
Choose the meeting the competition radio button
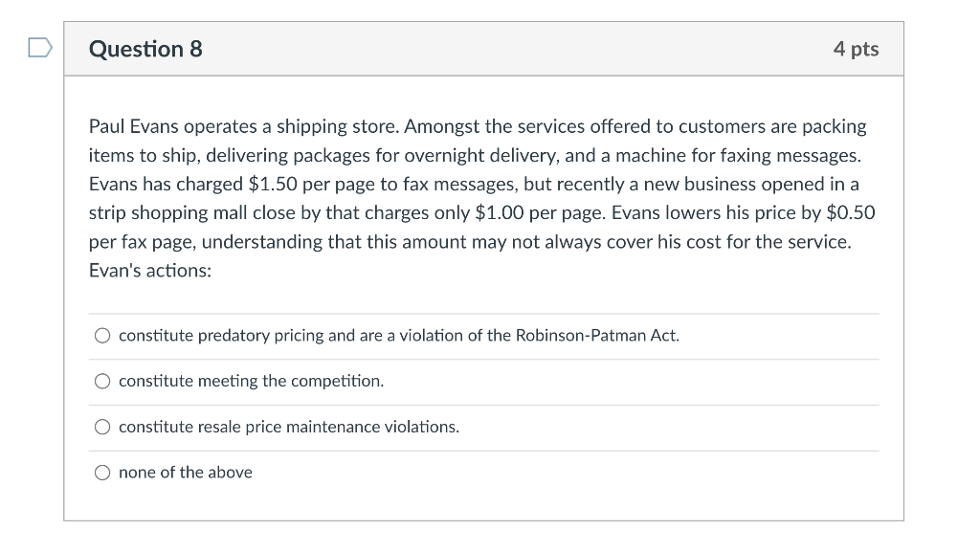click(x=102, y=382)
